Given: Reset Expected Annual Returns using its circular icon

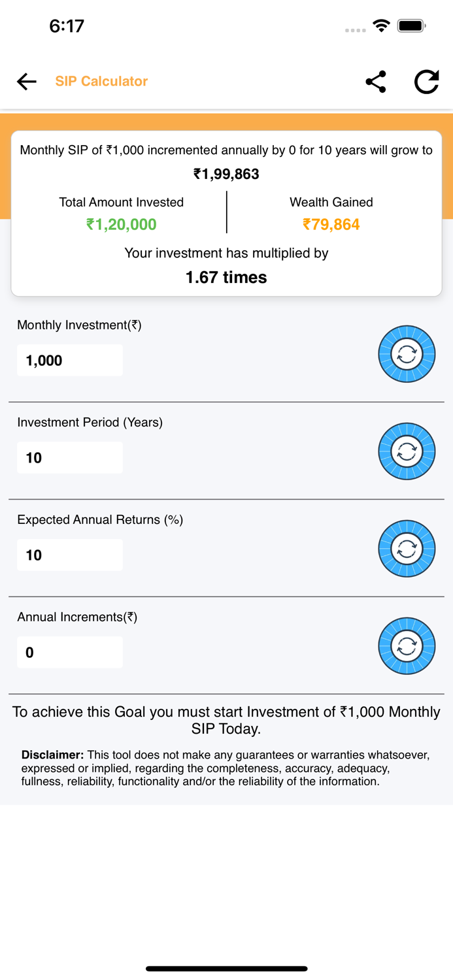Looking at the screenshot, I should coord(406,548).
